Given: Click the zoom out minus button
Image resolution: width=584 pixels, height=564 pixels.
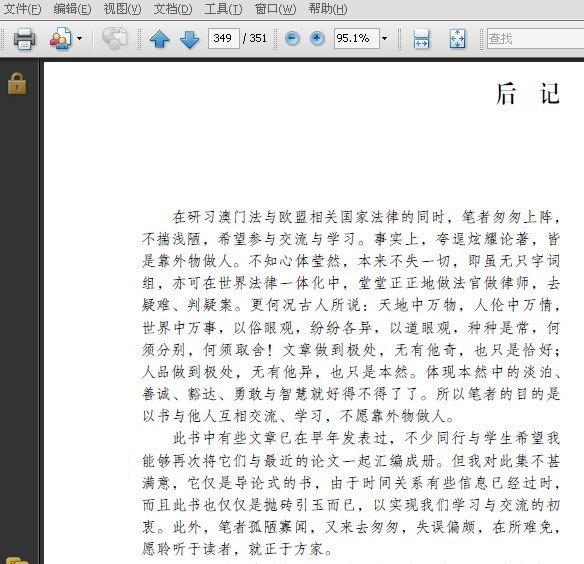Looking at the screenshot, I should (x=292, y=38).
